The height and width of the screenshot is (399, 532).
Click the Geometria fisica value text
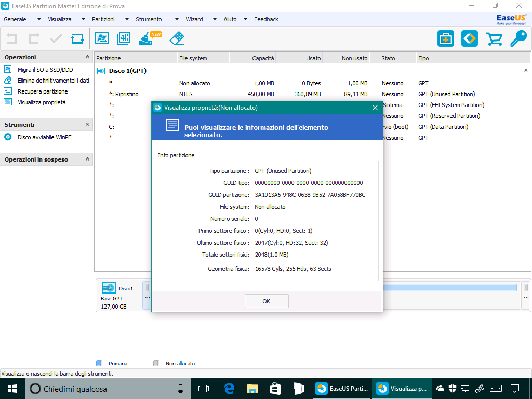click(293, 269)
